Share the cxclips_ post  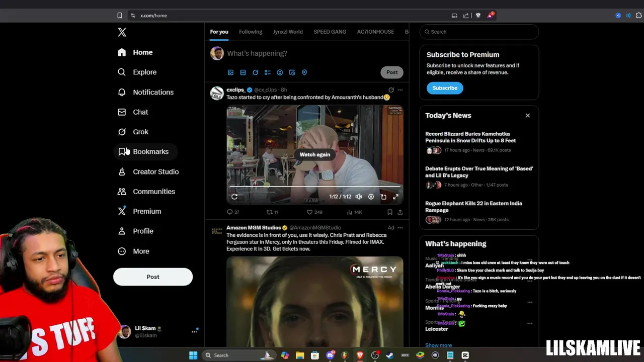[x=400, y=212]
